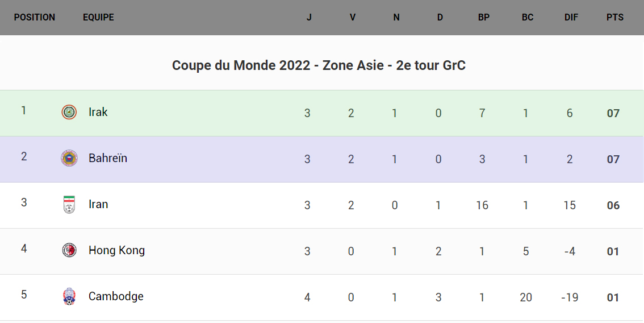The image size is (644, 323).
Task: Open the Cambodge team name
Action: point(116,296)
